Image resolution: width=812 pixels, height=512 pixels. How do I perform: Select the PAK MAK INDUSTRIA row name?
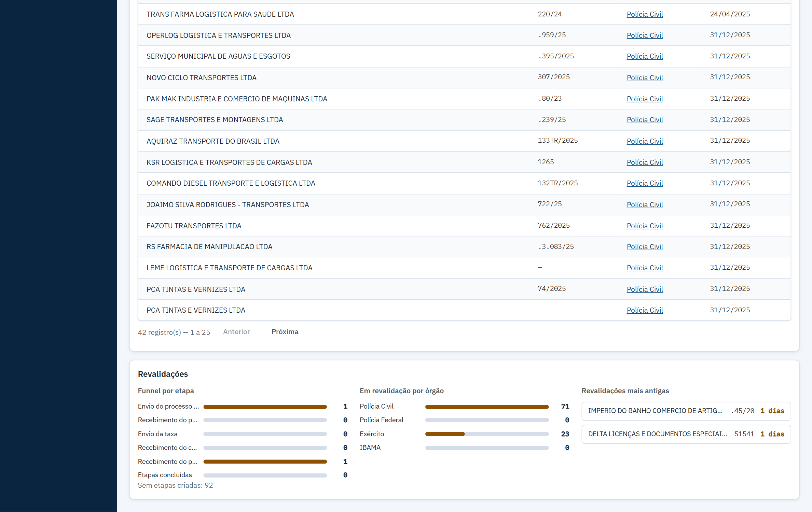(237, 99)
